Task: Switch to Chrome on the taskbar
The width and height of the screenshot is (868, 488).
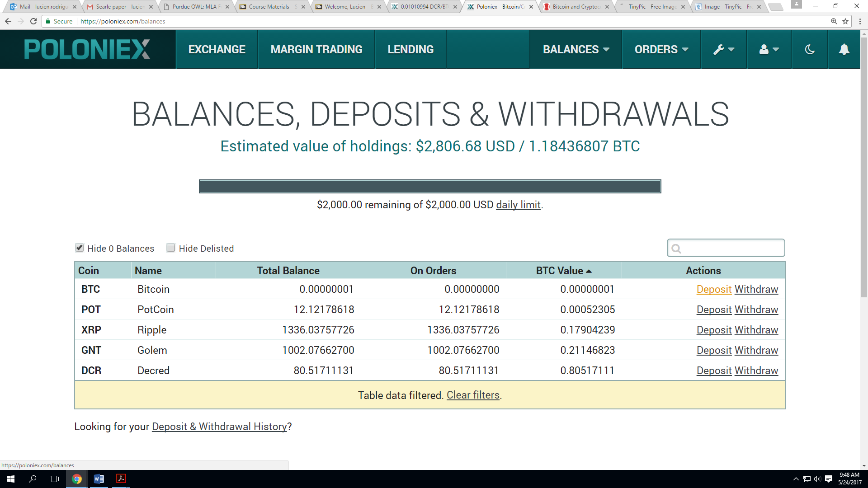Action: pyautogui.click(x=77, y=479)
